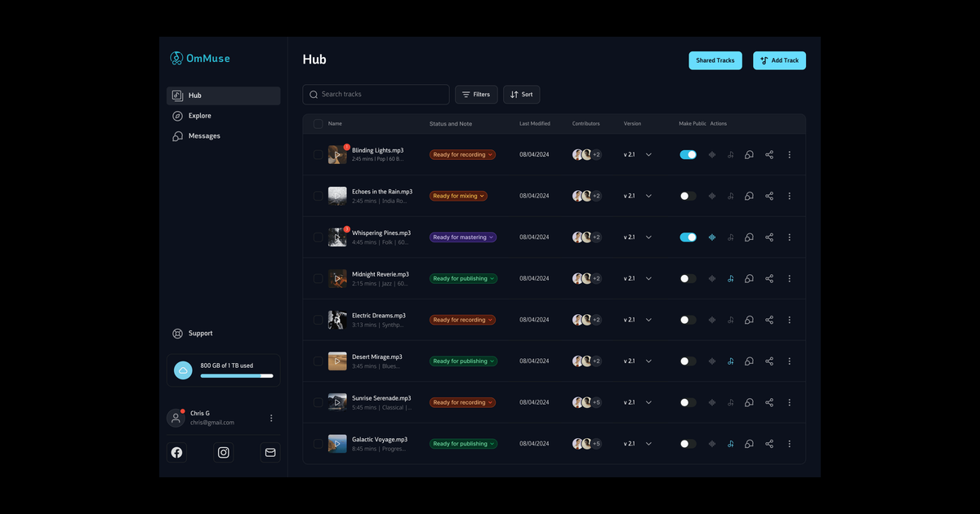The image size is (980, 514).
Task: Expand version dropdown for Galactic Voyage.mp3
Action: 648,444
